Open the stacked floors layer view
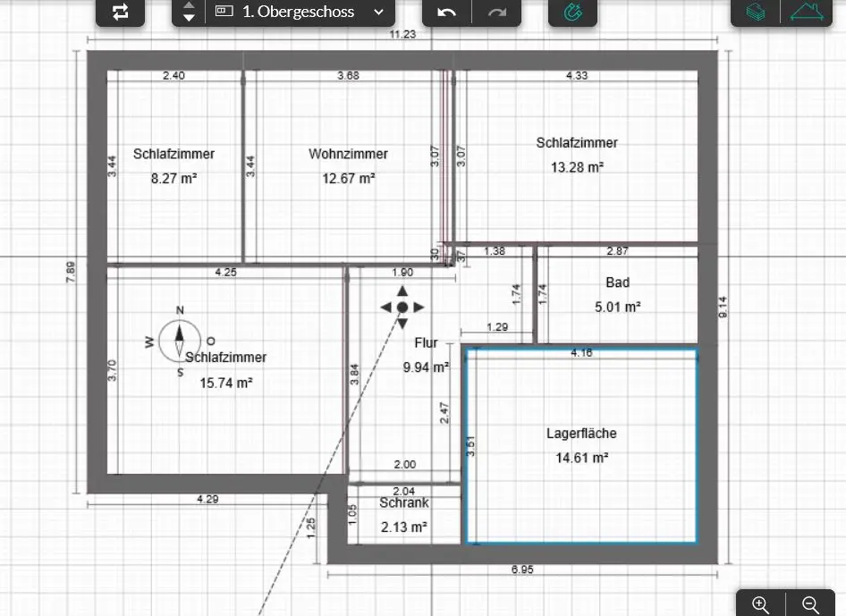The height and width of the screenshot is (616, 846). pos(756,12)
